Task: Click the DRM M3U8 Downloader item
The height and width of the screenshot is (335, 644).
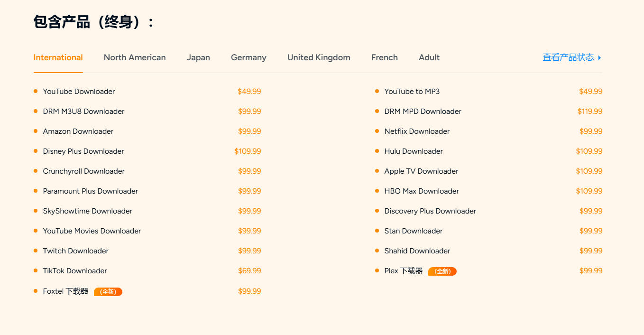Action: tap(83, 112)
